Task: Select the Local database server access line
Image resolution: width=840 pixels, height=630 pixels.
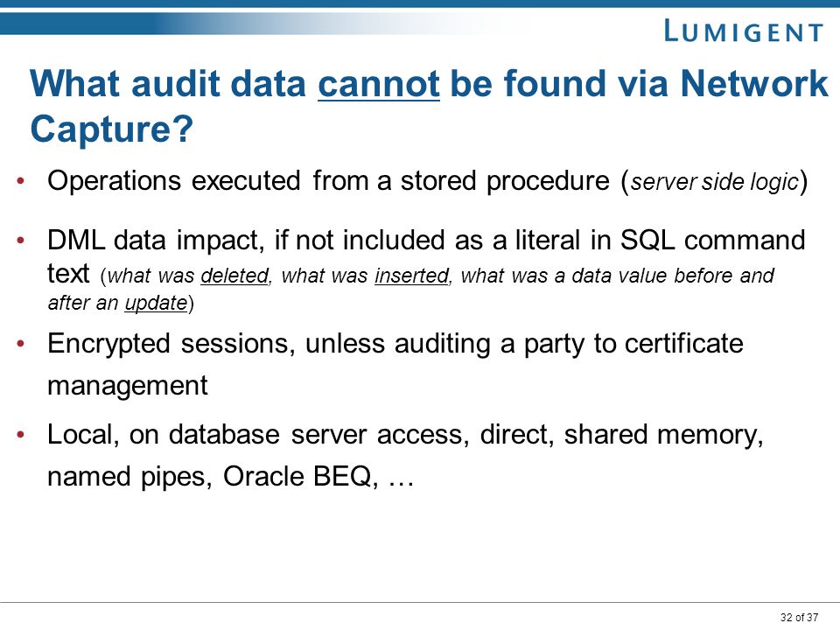Action: 405,435
